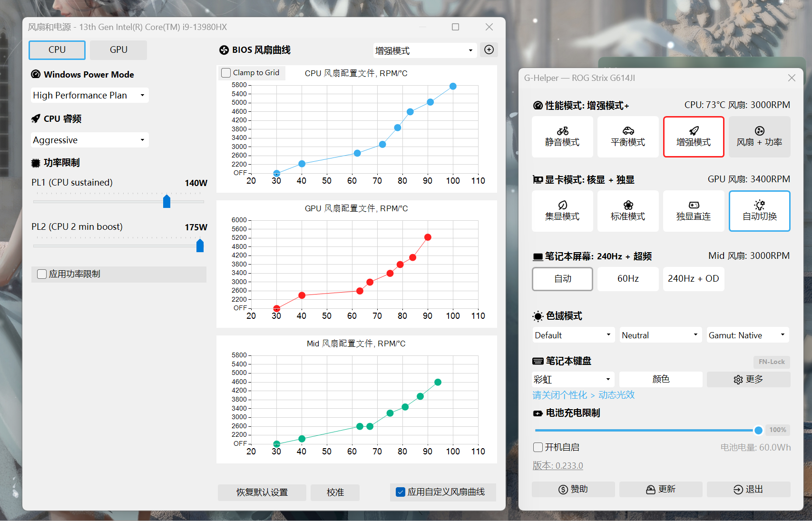Click GPU 风扇: 3400RPM readout
The height and width of the screenshot is (521, 812).
coord(749,179)
